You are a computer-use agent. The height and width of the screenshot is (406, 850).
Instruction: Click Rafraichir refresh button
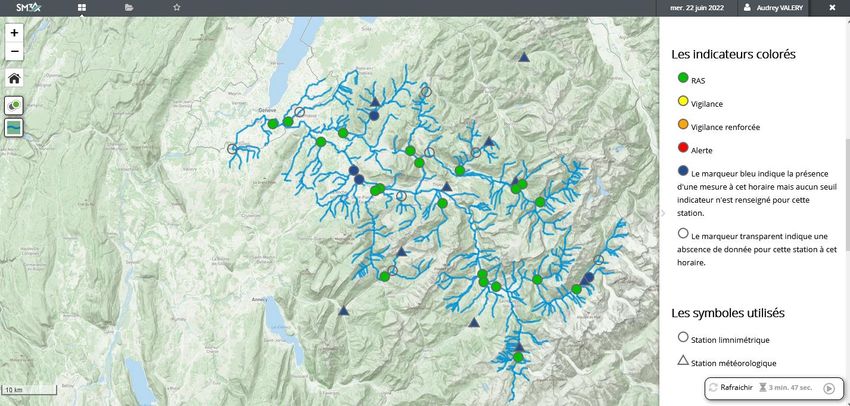pos(731,387)
